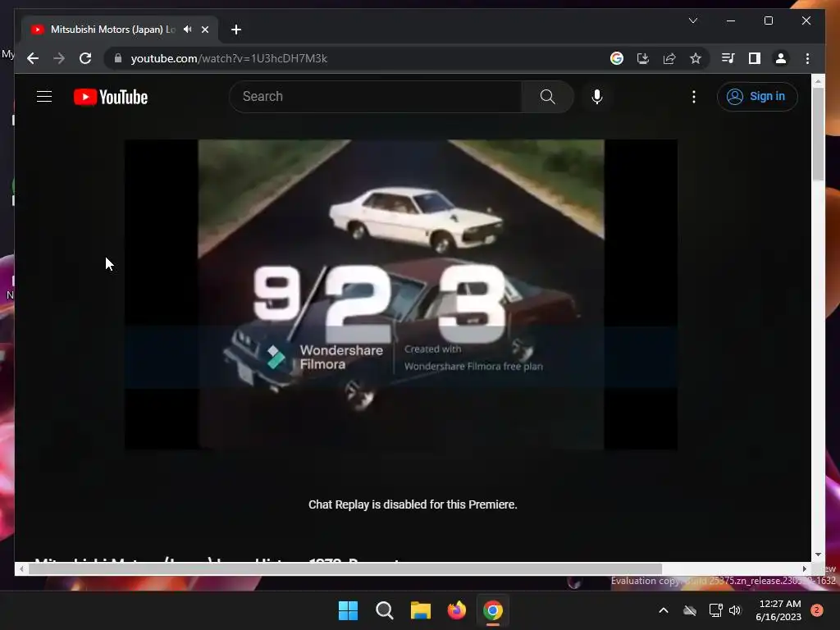Mute the tab via the speaker icon

[x=188, y=30]
